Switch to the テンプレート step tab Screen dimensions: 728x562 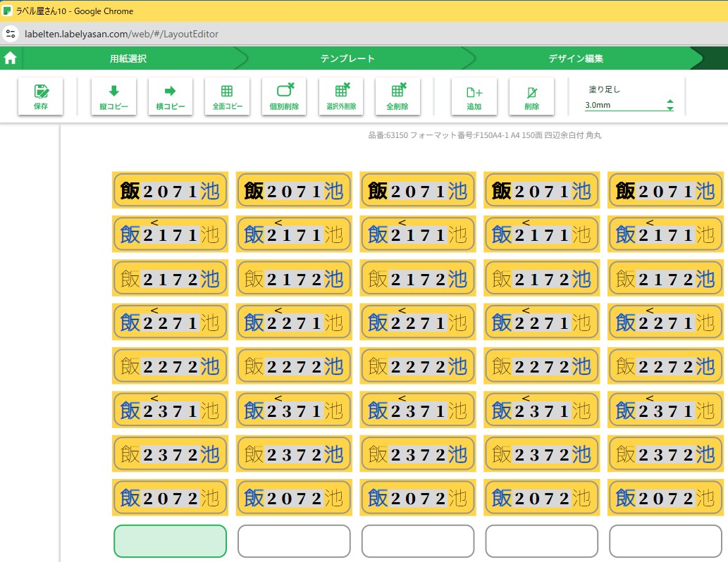pyautogui.click(x=347, y=58)
